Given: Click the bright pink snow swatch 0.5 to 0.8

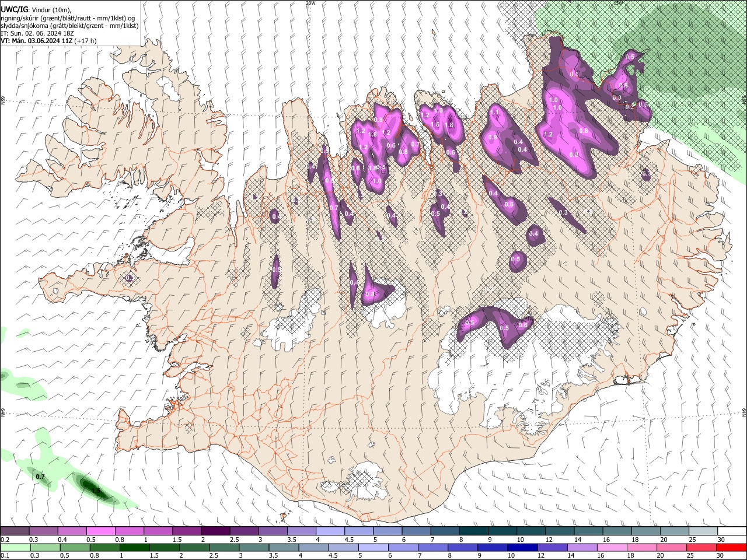Looking at the screenshot, I should tap(100, 531).
